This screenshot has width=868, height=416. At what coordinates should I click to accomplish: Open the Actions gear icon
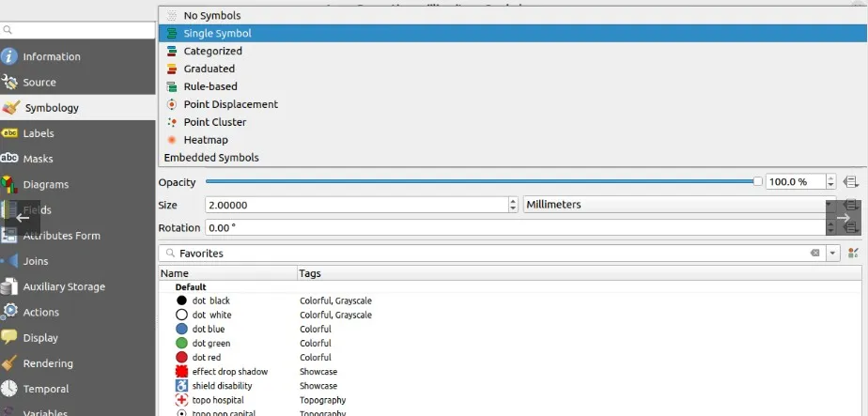point(10,312)
